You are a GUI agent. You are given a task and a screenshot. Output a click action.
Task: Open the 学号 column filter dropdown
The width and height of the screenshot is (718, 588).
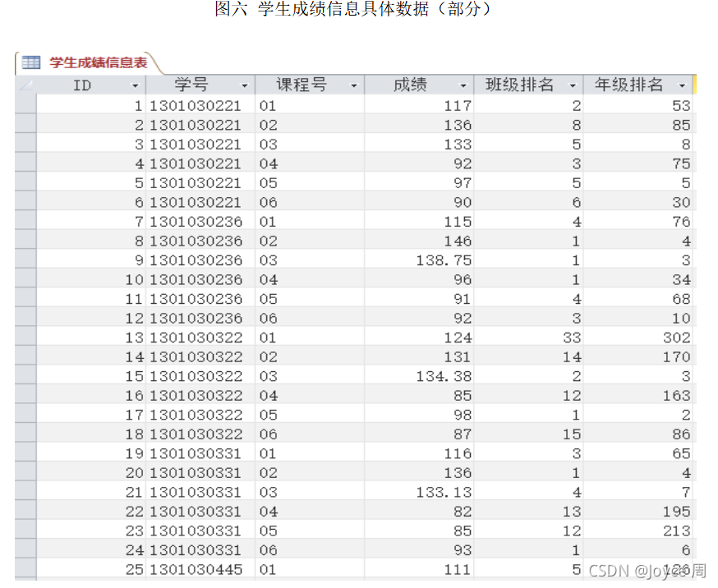(x=244, y=85)
